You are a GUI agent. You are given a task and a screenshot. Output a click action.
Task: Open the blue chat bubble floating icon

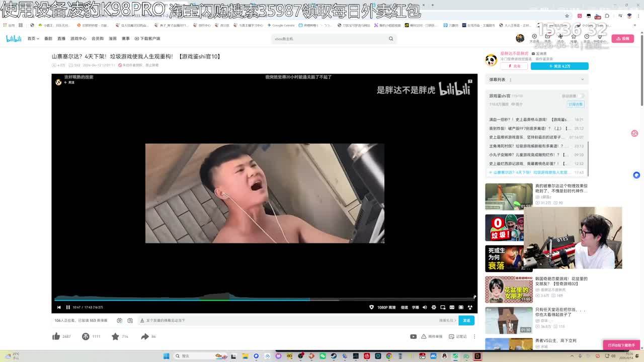coord(636,175)
